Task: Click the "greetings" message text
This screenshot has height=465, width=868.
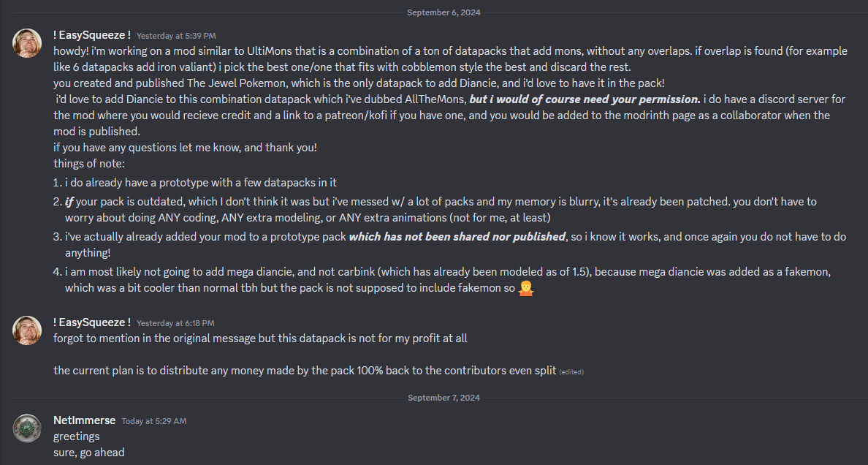Action: tap(77, 436)
